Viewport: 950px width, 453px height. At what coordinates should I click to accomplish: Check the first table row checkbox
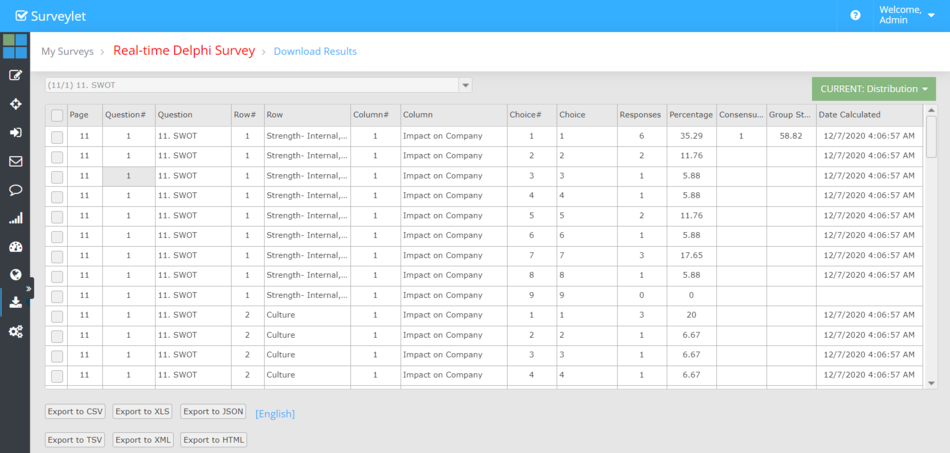tap(57, 136)
